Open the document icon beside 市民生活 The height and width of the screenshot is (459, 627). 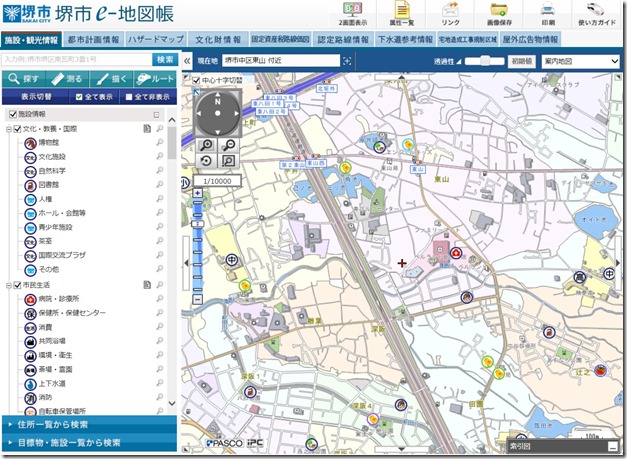point(147,284)
